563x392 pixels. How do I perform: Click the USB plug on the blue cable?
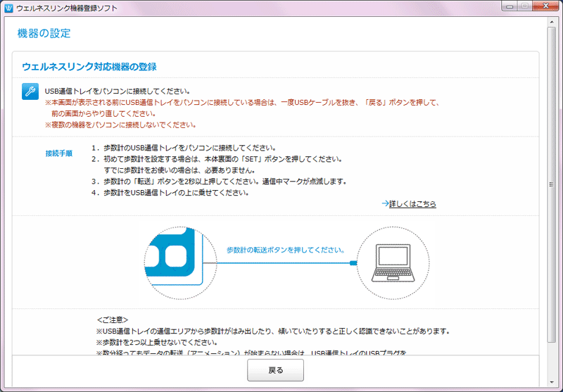353,263
